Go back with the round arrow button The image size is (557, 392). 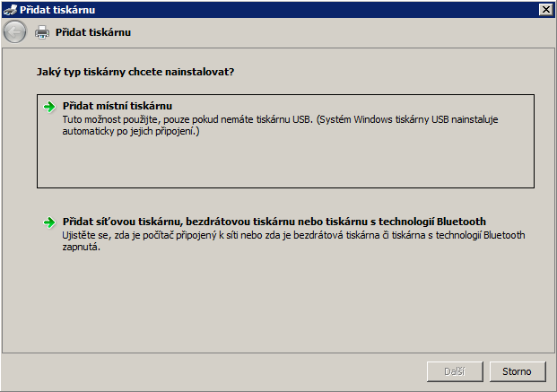[x=14, y=32]
